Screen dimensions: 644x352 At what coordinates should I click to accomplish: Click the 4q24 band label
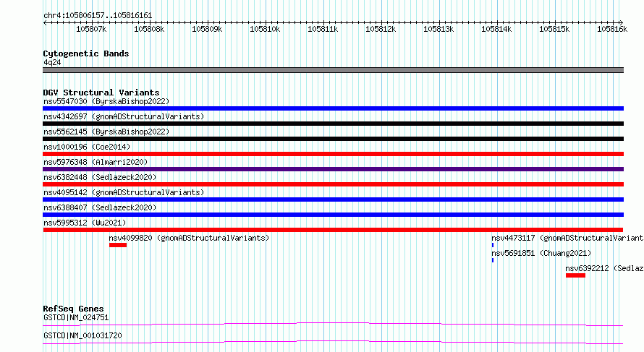pos(52,62)
